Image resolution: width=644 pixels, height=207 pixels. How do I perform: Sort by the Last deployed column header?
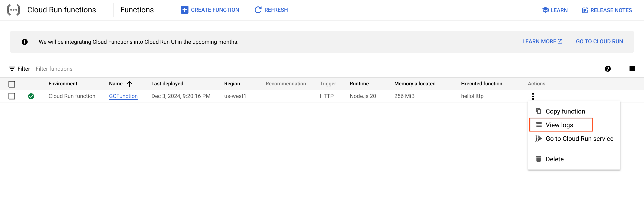(x=167, y=84)
